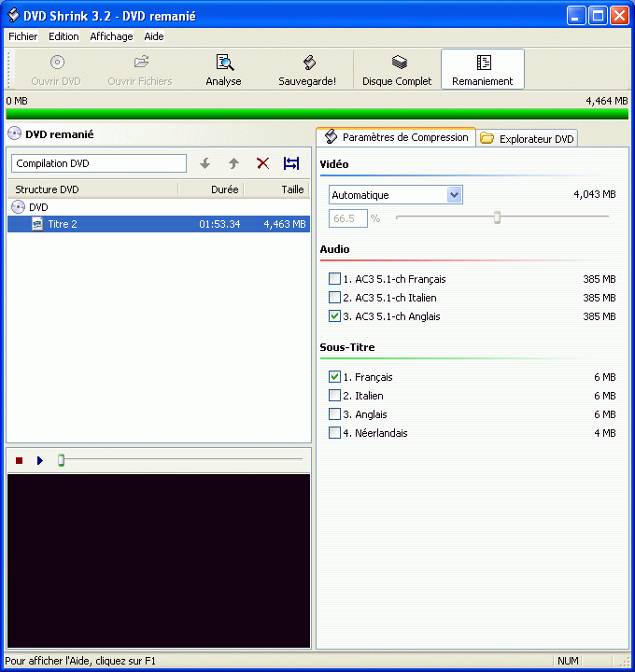Click the video compression ratio slider handle
The image size is (635, 672).
[497, 217]
